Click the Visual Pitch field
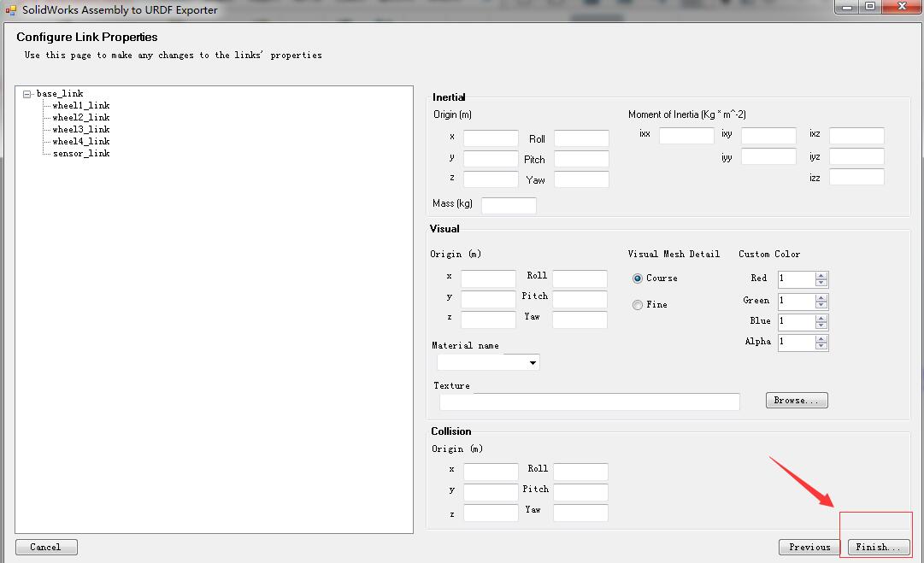Viewport: 924px width, 563px height. tap(580, 299)
